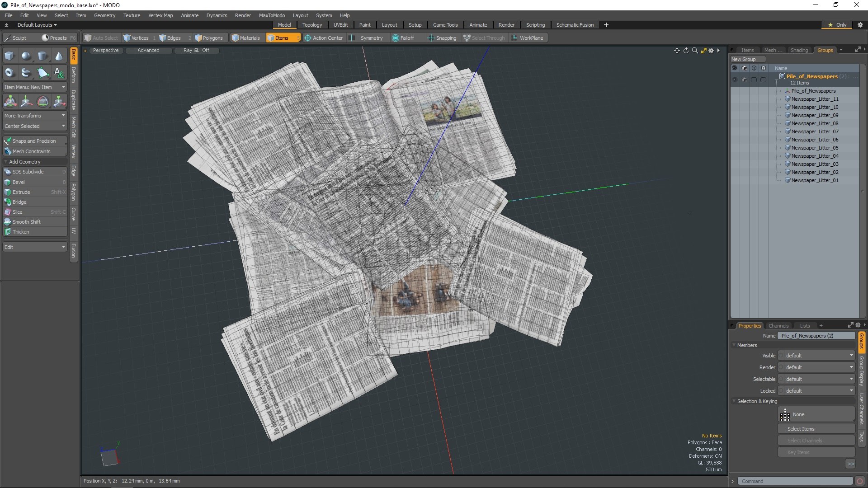Select the Cube primitive tool
868x488 pixels.
click(x=9, y=56)
